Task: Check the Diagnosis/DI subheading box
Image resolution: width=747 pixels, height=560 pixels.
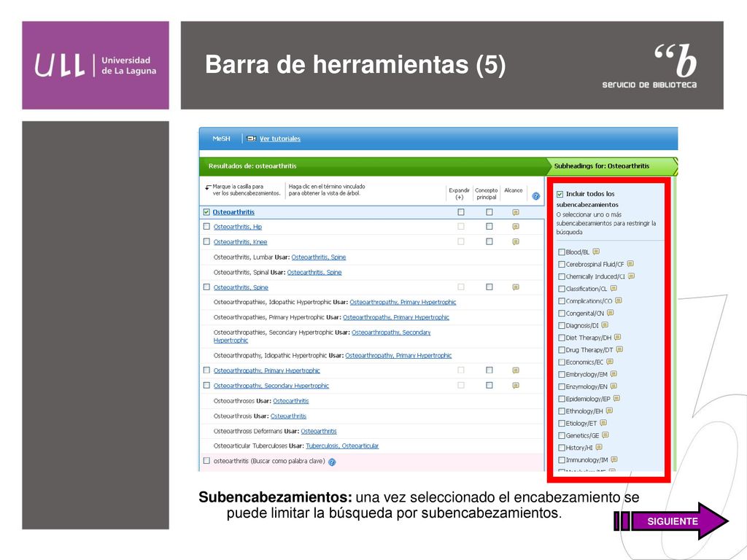Action: click(562, 326)
